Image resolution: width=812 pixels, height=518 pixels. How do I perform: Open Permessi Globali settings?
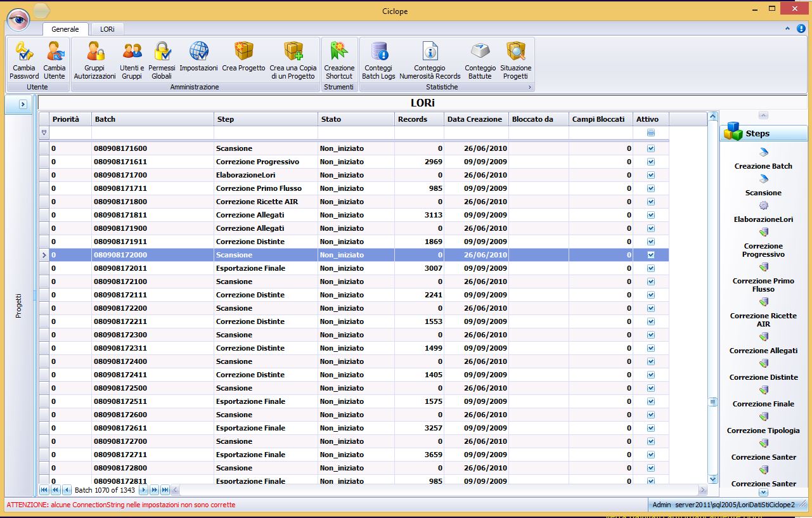coord(162,51)
